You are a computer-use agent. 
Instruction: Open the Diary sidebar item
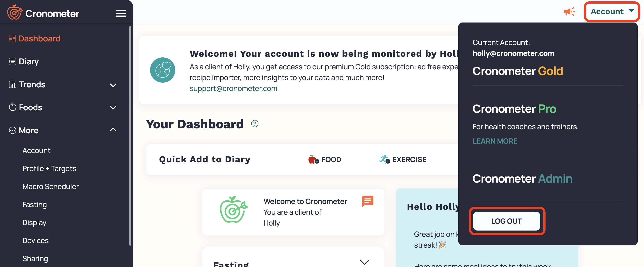click(29, 61)
